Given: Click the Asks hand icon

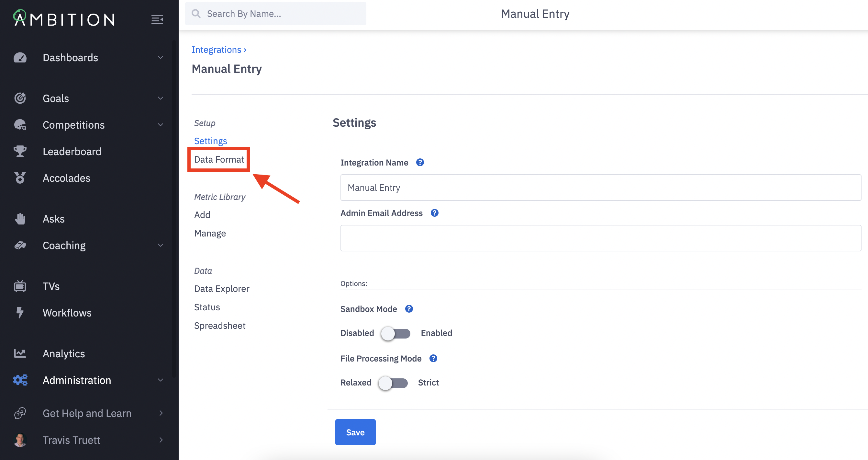Looking at the screenshot, I should 20,219.
